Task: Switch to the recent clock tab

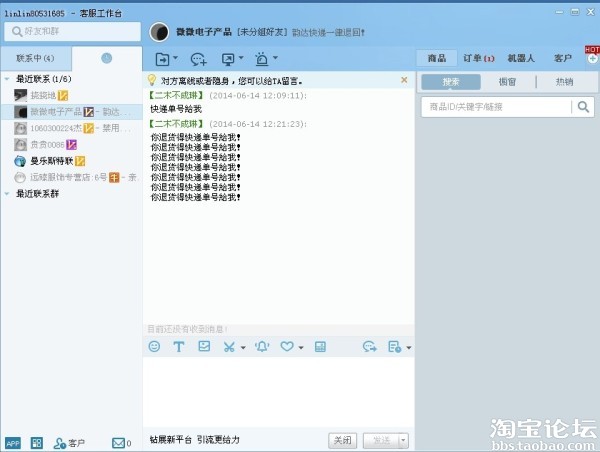Action: click(x=107, y=58)
